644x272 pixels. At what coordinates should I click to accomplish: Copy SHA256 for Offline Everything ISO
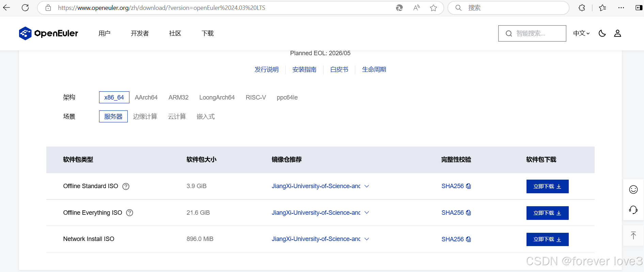(469, 213)
